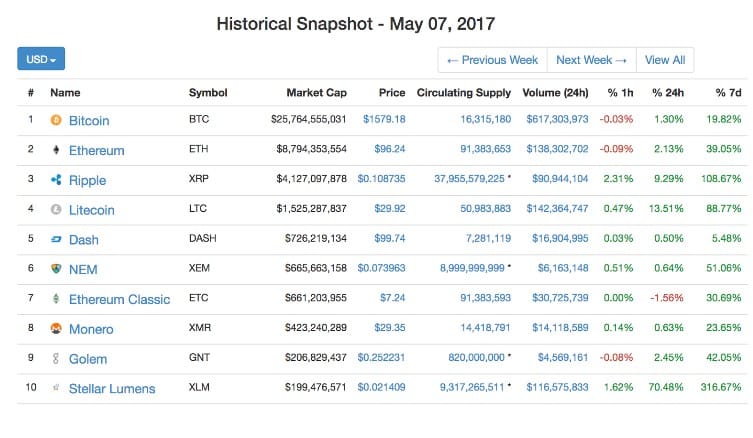Click the Golem logo icon
The height and width of the screenshot is (438, 753).
click(x=56, y=358)
